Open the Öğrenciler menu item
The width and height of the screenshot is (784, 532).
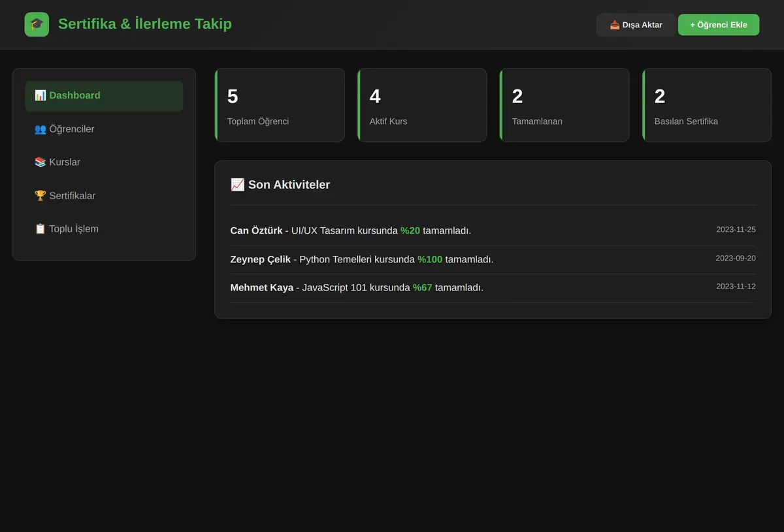[104, 129]
